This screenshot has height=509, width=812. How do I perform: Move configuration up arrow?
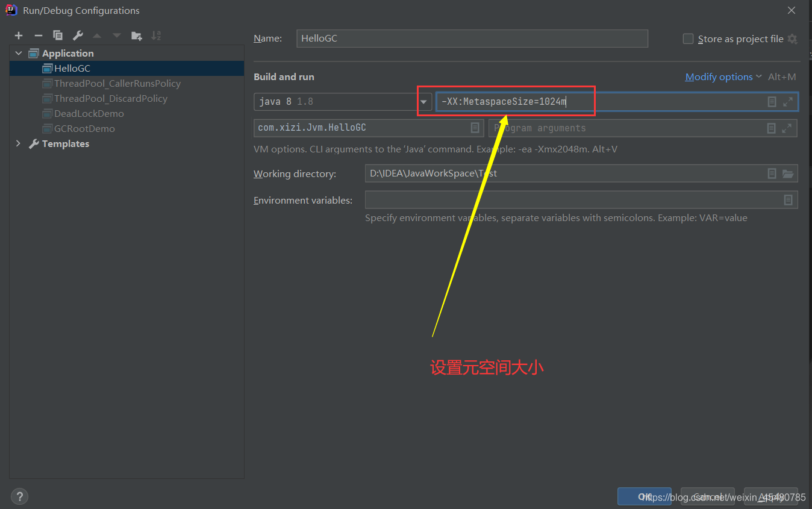tap(97, 36)
